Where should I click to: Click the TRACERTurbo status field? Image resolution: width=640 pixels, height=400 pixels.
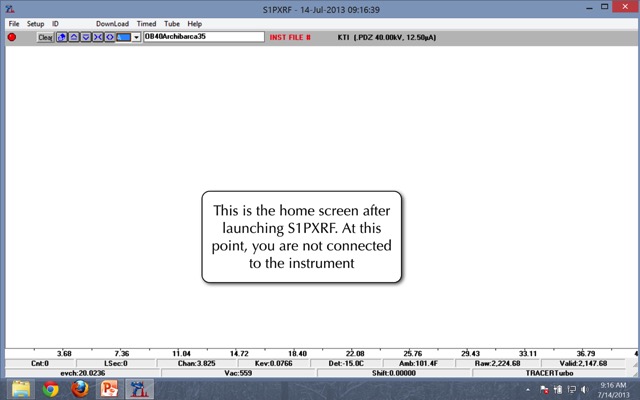pyautogui.click(x=549, y=373)
